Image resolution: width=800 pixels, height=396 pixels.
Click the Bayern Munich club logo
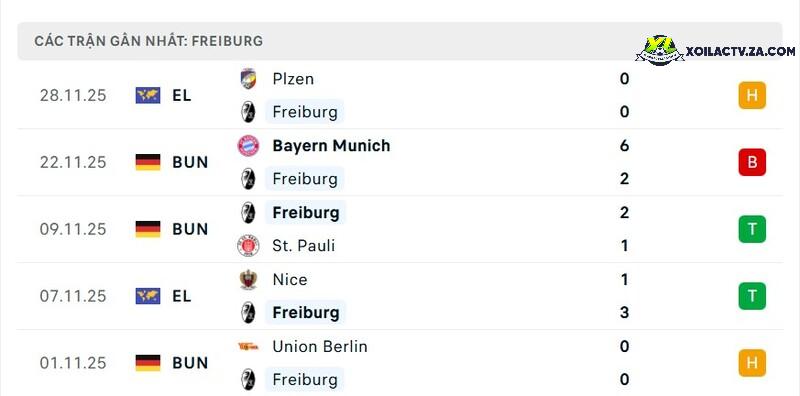[x=248, y=146]
